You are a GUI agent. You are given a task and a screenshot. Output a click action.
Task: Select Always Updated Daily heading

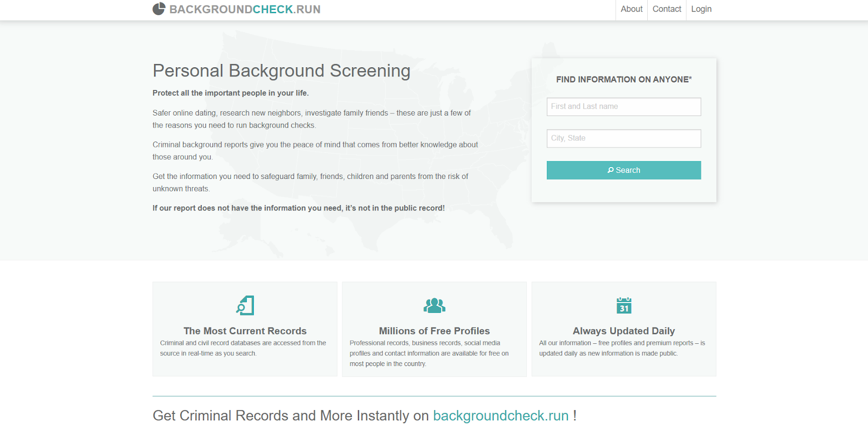(x=623, y=331)
